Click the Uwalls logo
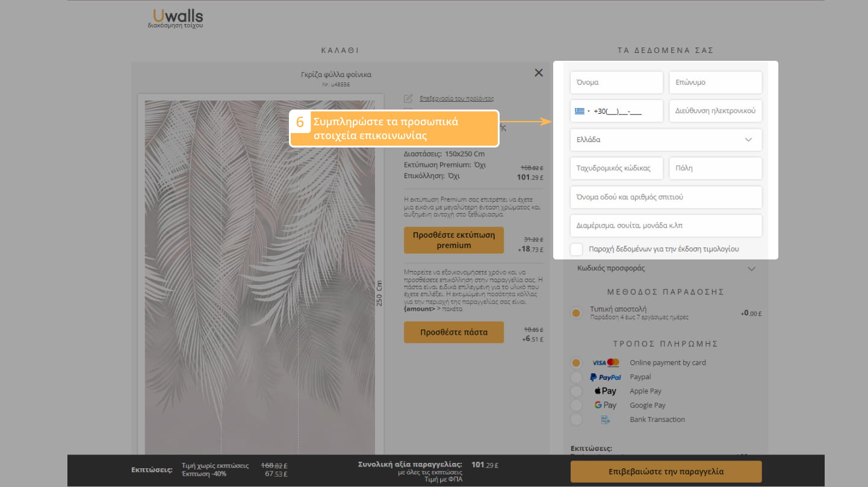The width and height of the screenshot is (868, 487). coord(176,19)
